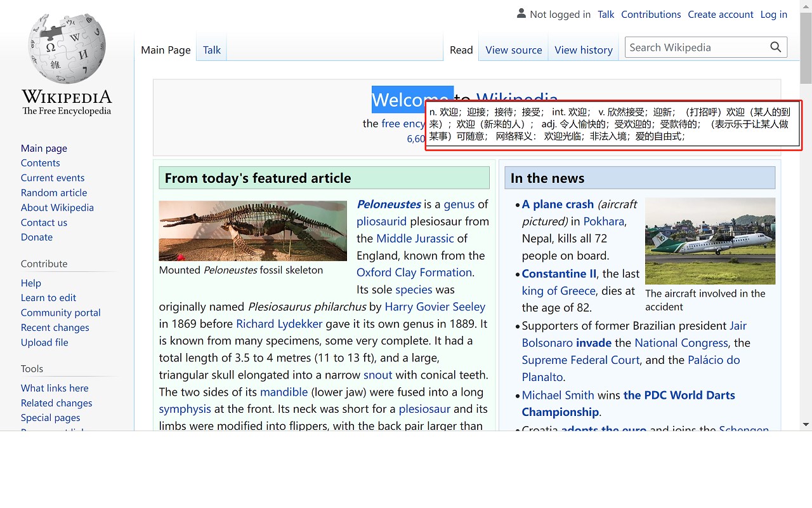This screenshot has width=812, height=508.
Task: Click the scrollbar down arrow
Action: (806, 425)
